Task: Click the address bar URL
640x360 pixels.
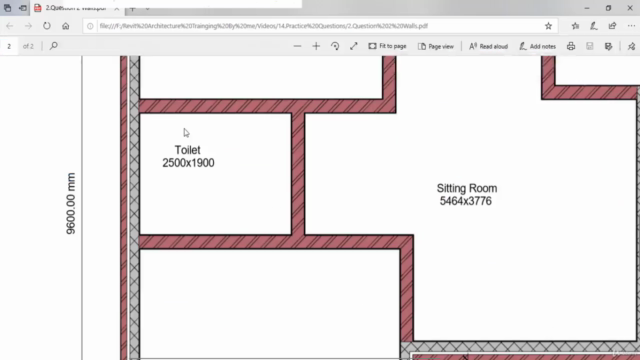Action: 264,26
